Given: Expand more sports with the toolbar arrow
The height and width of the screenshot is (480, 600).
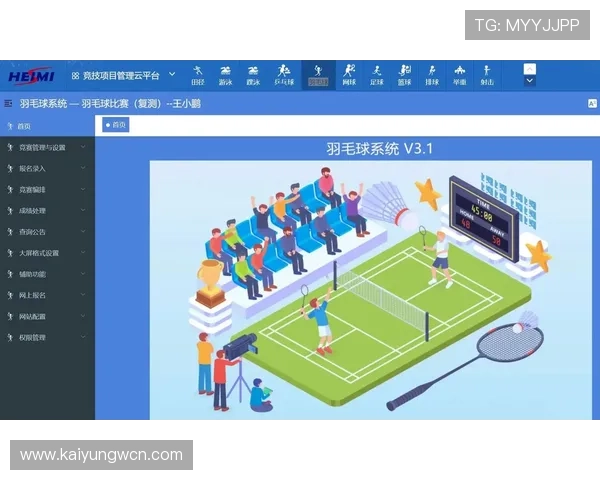Looking at the screenshot, I should coord(530,73).
